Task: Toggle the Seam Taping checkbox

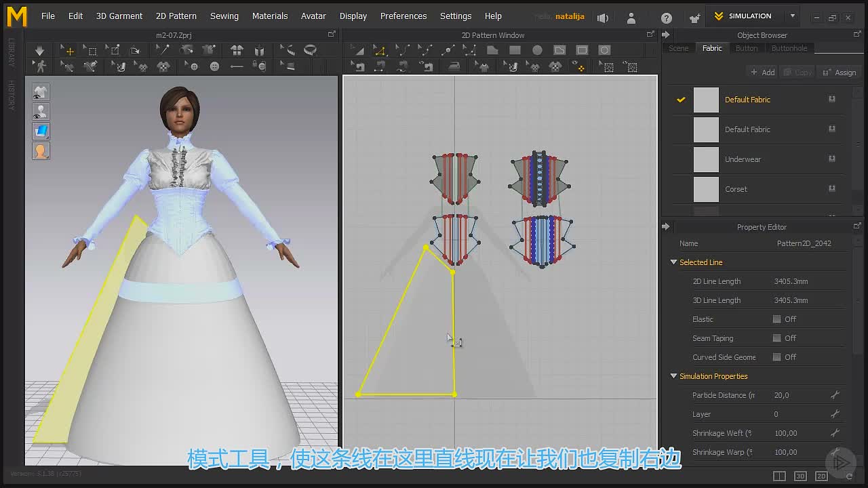Action: 776,338
